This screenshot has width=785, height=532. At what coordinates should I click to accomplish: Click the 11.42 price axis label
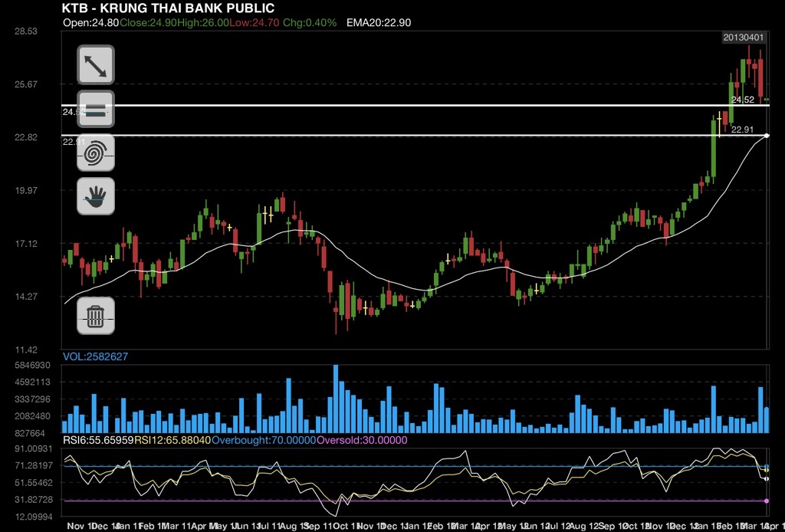point(26,350)
